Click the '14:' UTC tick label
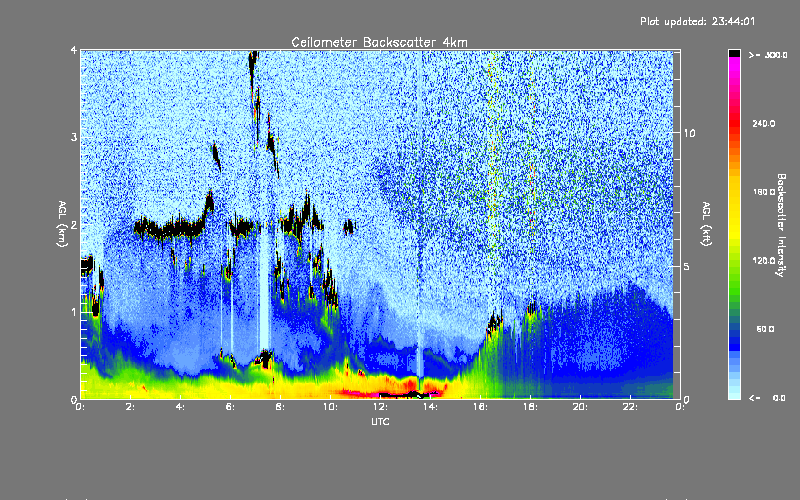The width and height of the screenshot is (800, 500). tap(431, 407)
